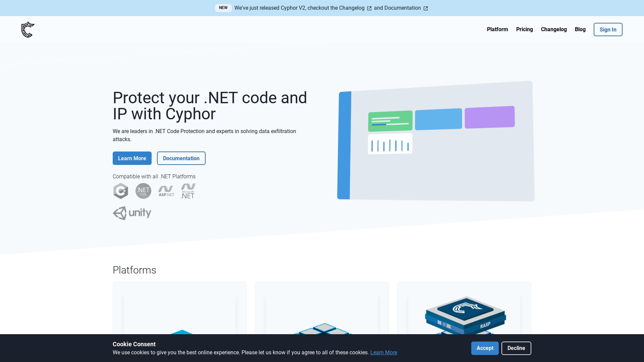The height and width of the screenshot is (362, 644).
Task: Accept the cookie consent
Action: tap(485, 348)
